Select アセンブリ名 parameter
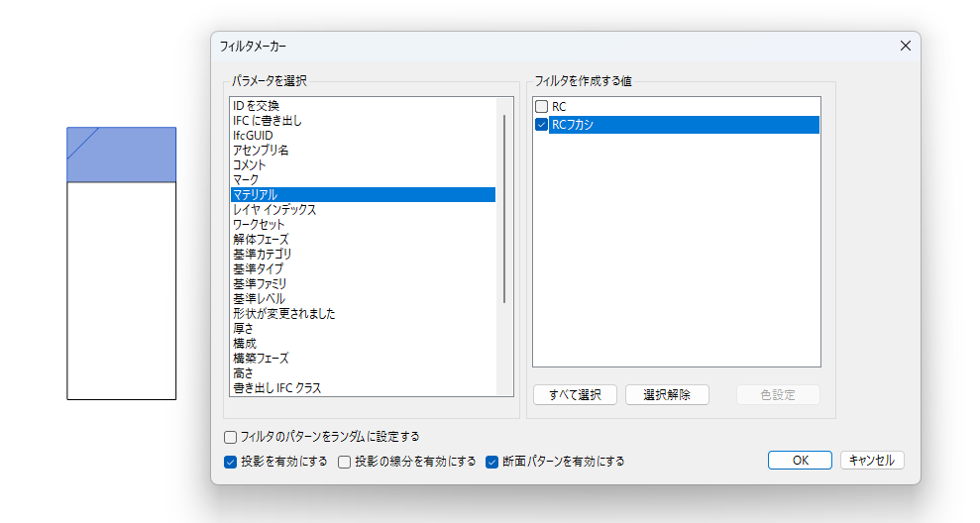Viewport: 980px width, 523px height. tap(363, 151)
